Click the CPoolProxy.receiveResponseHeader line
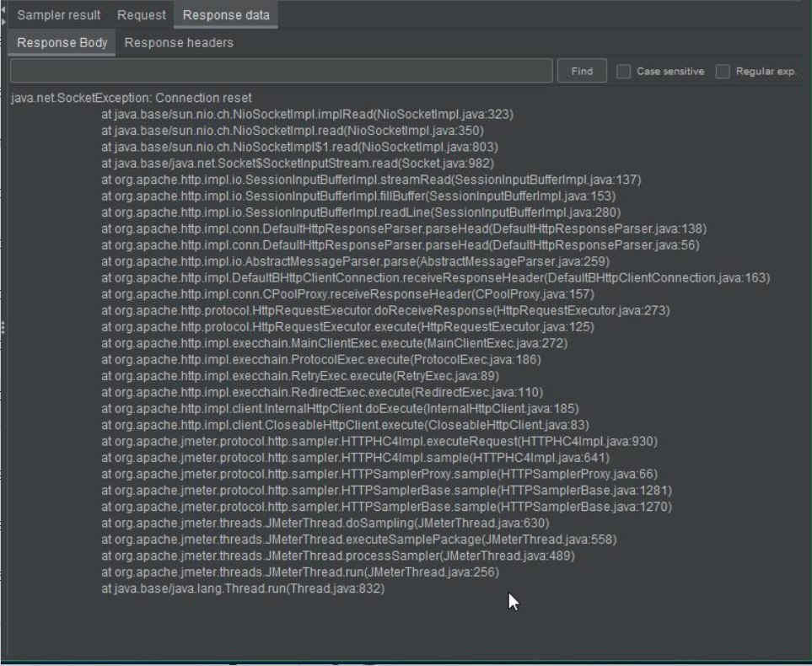This screenshot has width=812, height=666. 348,294
